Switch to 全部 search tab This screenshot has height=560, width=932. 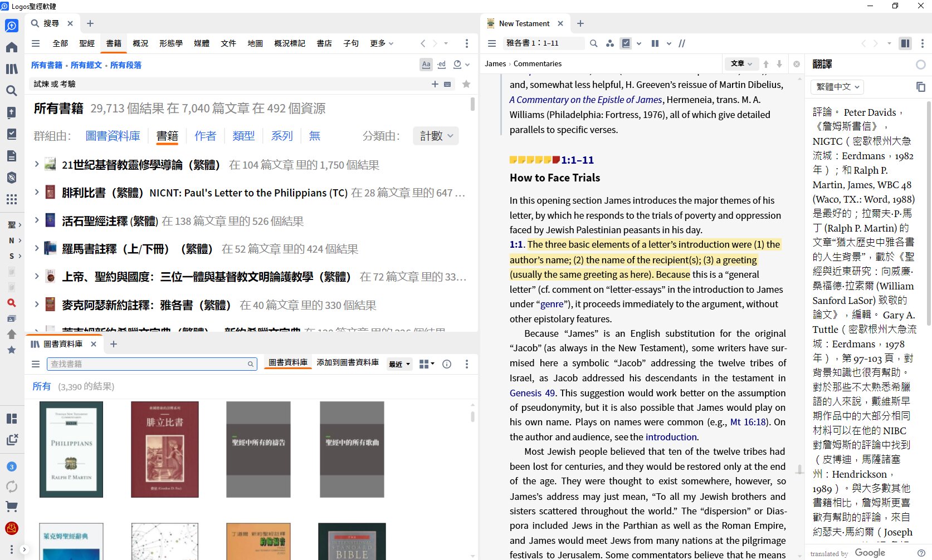pyautogui.click(x=60, y=43)
